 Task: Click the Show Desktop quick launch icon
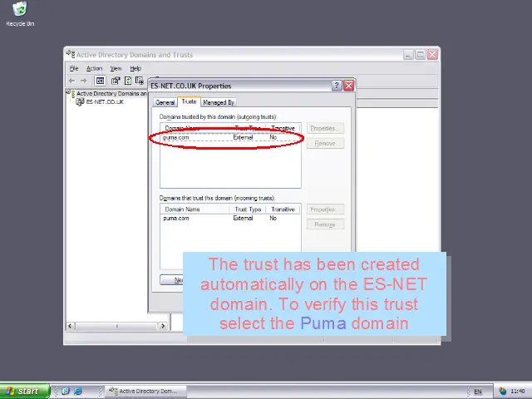click(x=66, y=392)
